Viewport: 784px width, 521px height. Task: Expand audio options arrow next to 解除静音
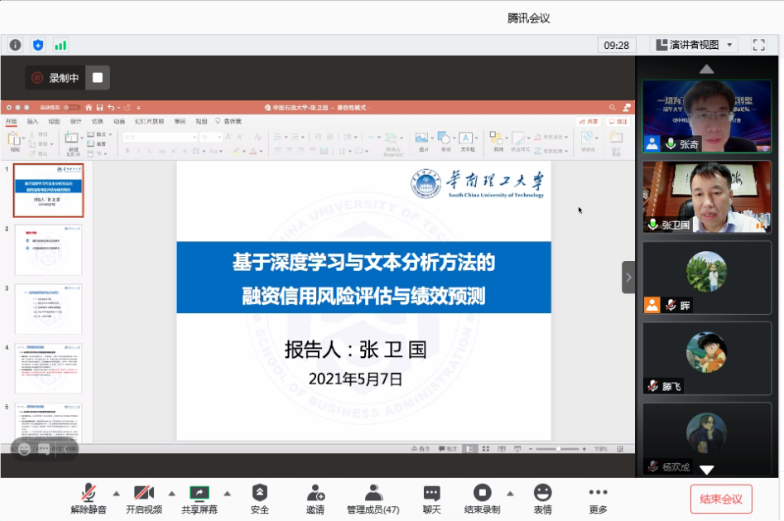[x=116, y=492]
